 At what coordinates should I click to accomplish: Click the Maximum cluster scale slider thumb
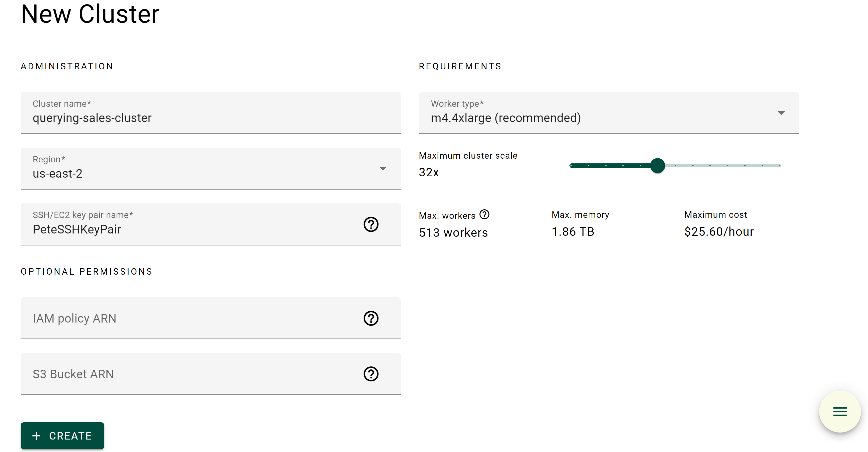point(657,166)
